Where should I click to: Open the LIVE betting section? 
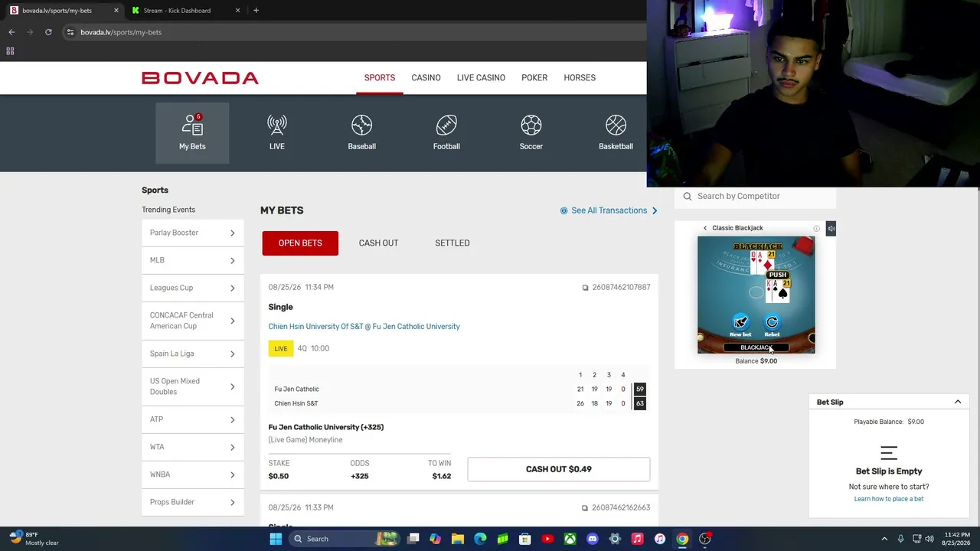click(x=277, y=132)
